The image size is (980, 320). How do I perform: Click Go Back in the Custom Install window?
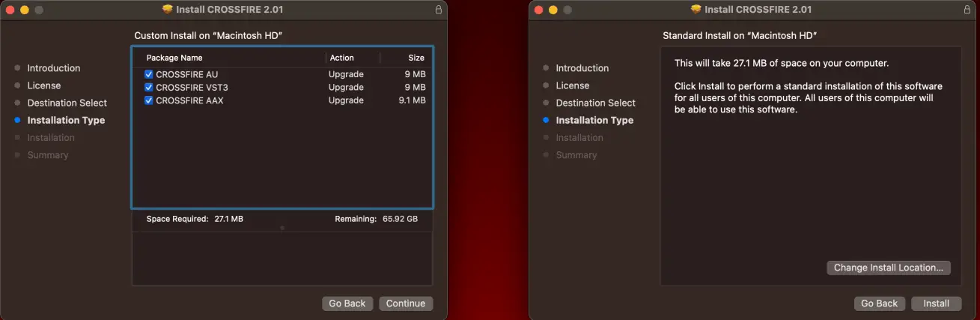[347, 304]
